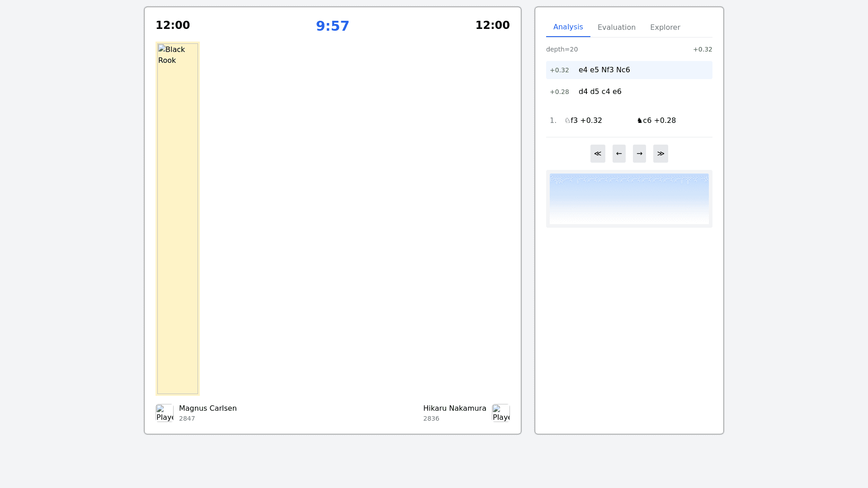The height and width of the screenshot is (488, 868).
Task: Select the Analysis tab
Action: click(x=568, y=27)
